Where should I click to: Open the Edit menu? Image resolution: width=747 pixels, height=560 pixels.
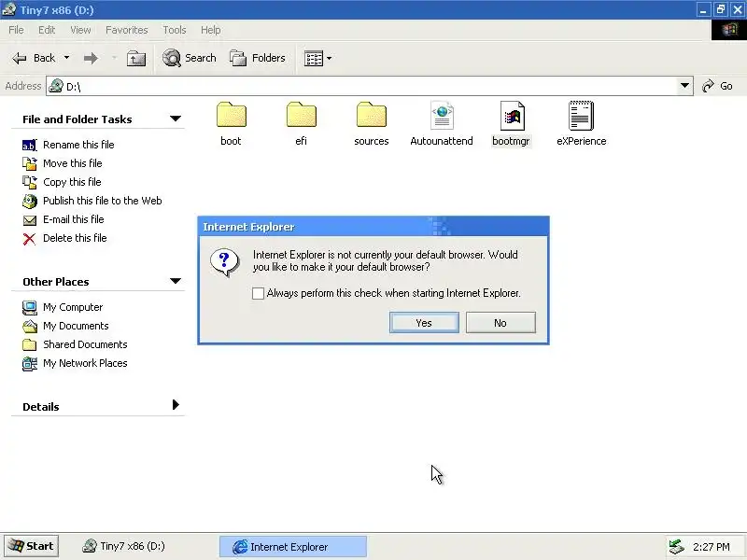(47, 30)
